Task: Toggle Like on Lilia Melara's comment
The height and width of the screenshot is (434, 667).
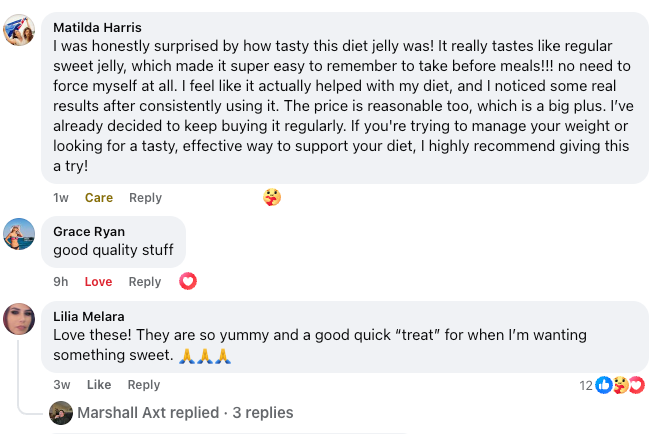Action: pyautogui.click(x=99, y=385)
